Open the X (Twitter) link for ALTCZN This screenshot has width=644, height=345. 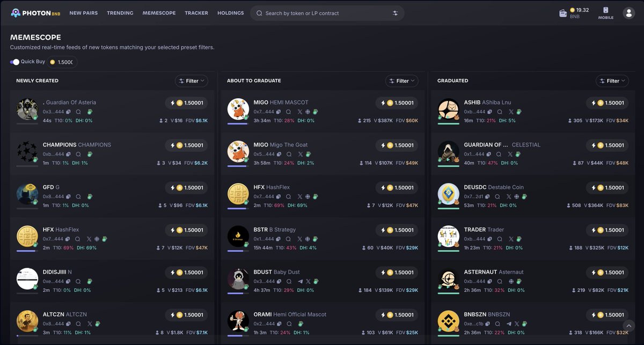click(x=89, y=324)
